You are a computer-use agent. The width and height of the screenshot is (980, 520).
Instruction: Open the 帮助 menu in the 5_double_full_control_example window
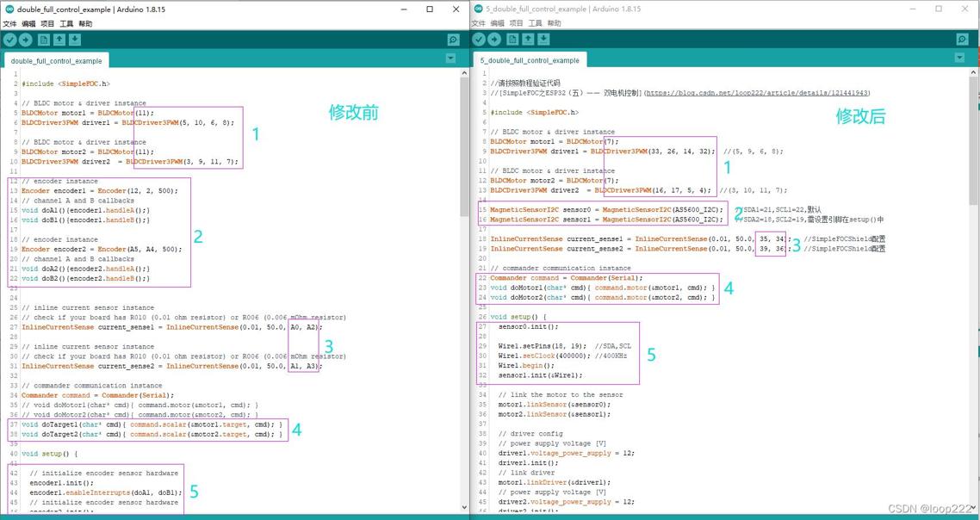tap(555, 23)
